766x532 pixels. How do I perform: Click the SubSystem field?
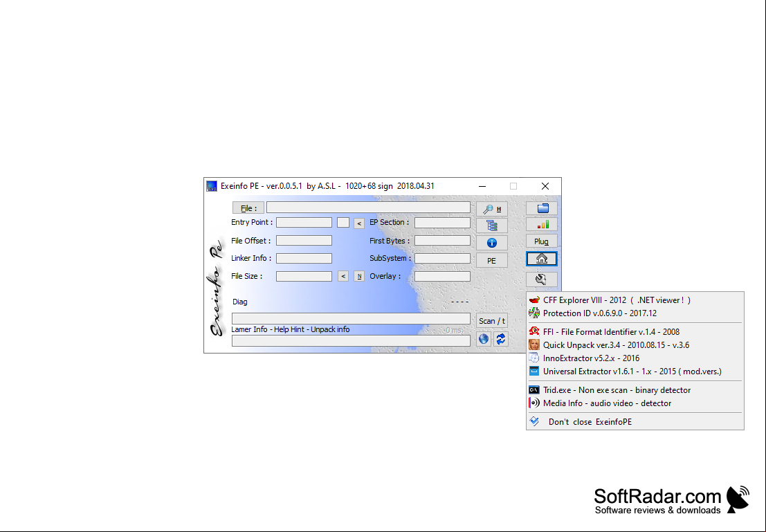click(443, 258)
